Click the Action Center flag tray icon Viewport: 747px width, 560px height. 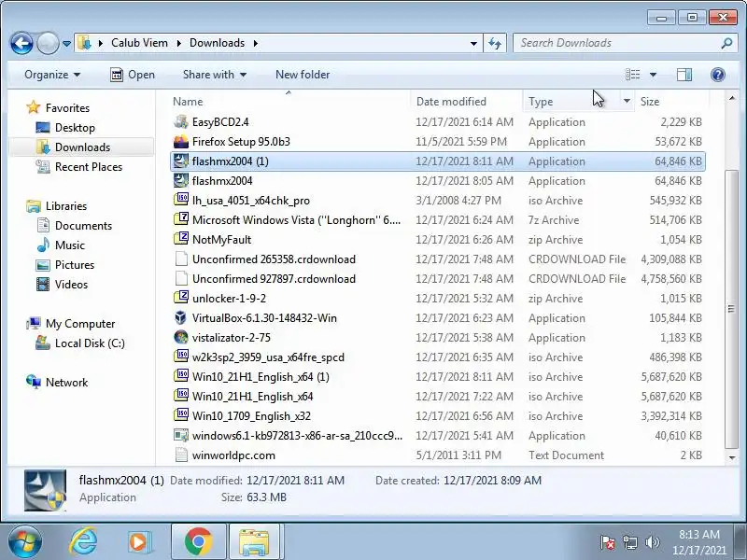(608, 542)
